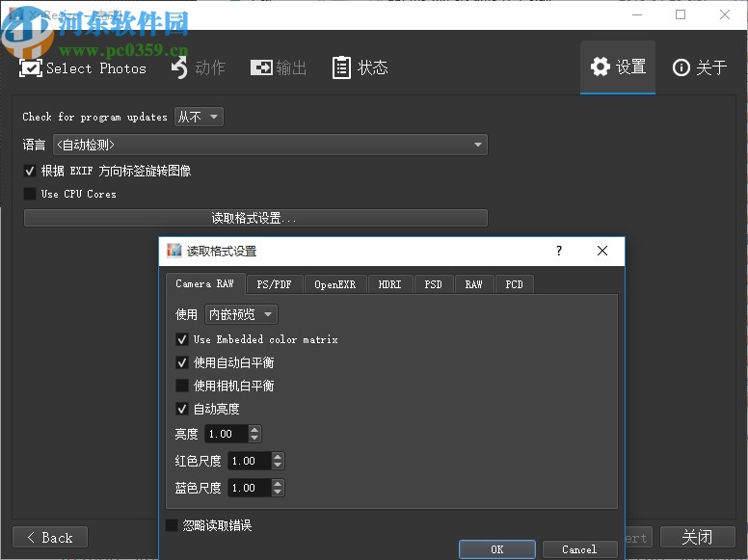Open the 语言 language dropdown

point(270,145)
